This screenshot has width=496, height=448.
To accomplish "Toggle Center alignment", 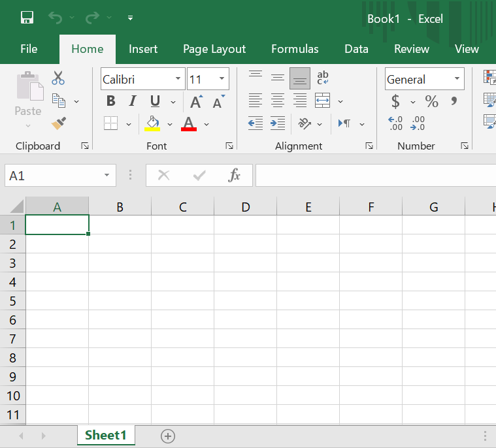I will [x=278, y=101].
